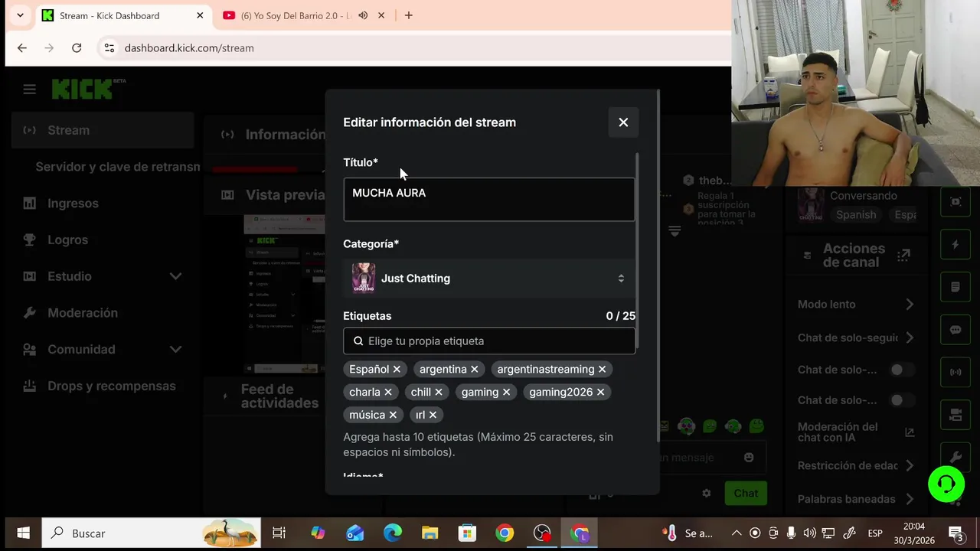Open File Explorer from the taskbar
Viewport: 980px width, 551px height.
point(430,533)
